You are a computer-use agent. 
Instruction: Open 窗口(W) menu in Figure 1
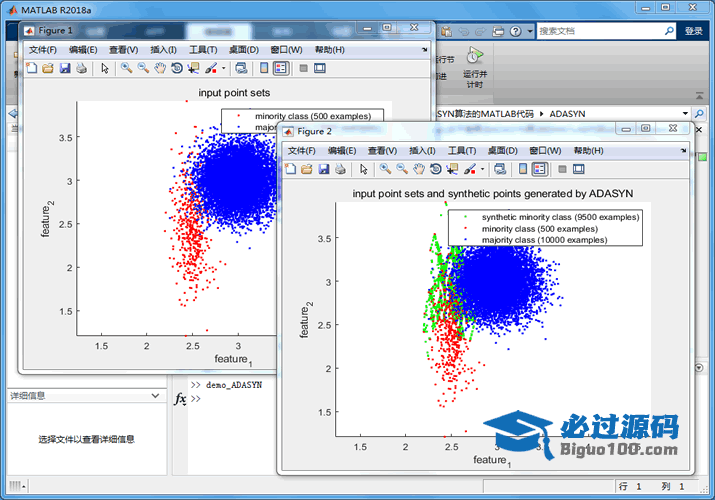[286, 50]
